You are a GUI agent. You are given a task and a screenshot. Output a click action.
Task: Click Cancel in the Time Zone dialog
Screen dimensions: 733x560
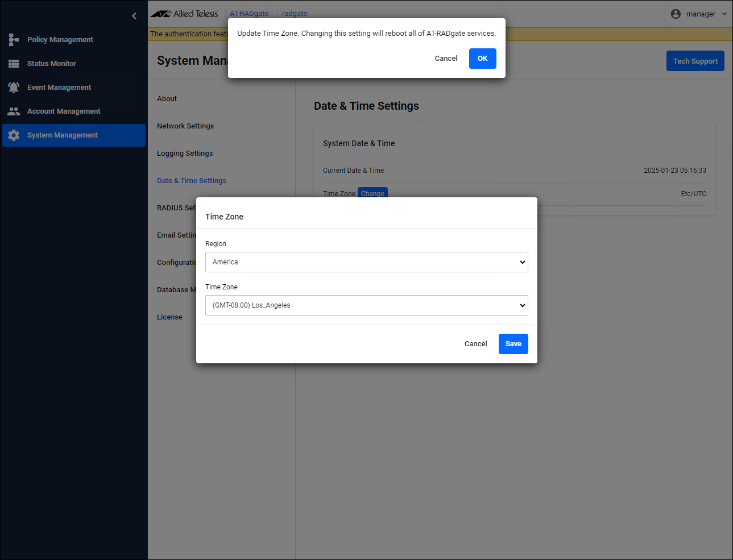tap(475, 344)
